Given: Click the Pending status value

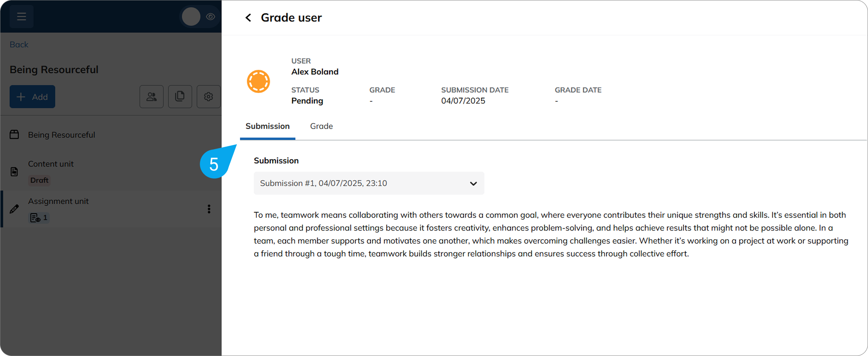Looking at the screenshot, I should click(307, 101).
